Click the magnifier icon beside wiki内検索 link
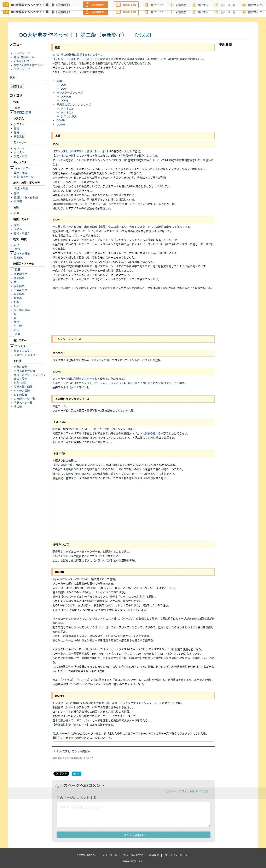 tap(54, 751)
